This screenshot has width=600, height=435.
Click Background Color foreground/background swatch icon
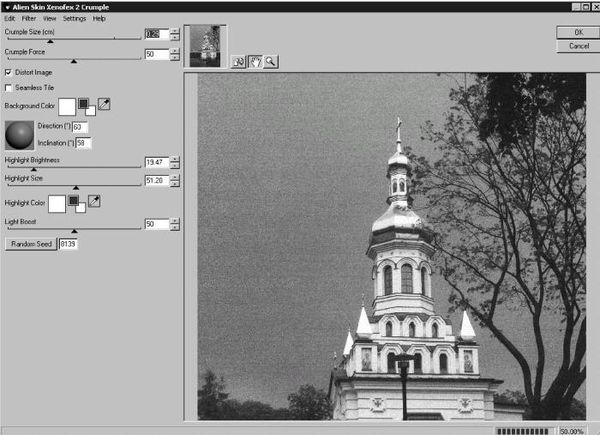[x=86, y=105]
